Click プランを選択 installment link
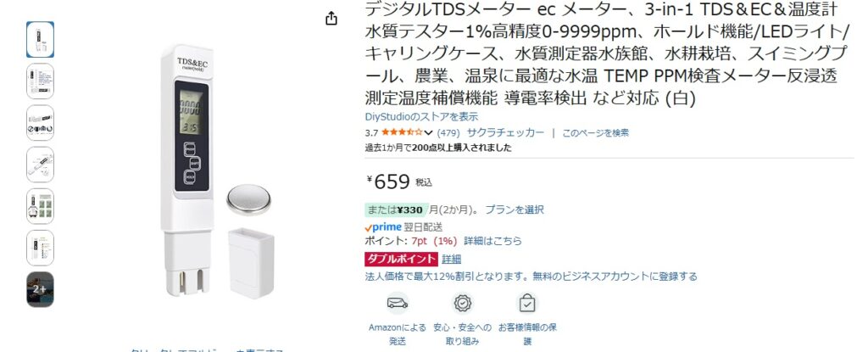This screenshot has width=868, height=352. click(515, 210)
